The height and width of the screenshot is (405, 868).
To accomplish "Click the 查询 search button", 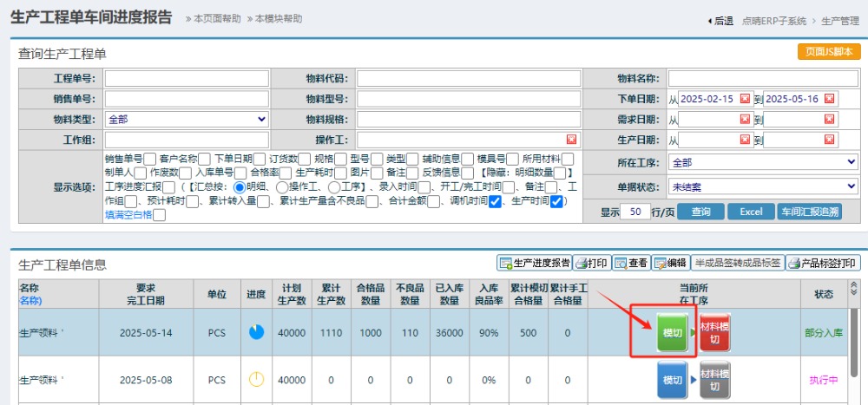I will click(700, 212).
